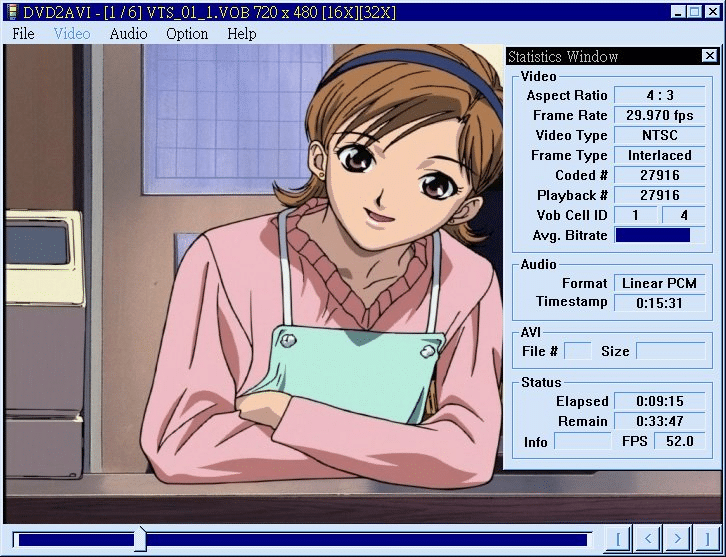Image resolution: width=726 pixels, height=557 pixels.
Task: Click the Timestamp value 0:15:31
Action: coord(660,303)
